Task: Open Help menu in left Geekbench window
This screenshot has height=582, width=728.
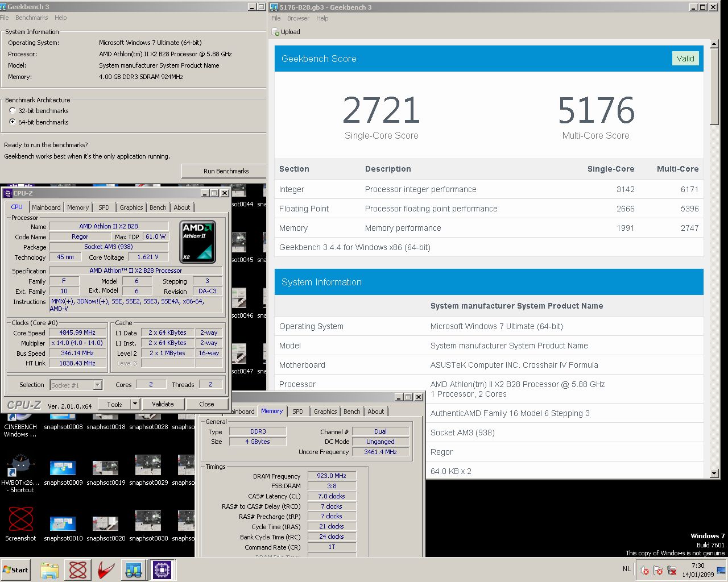Action: click(60, 18)
